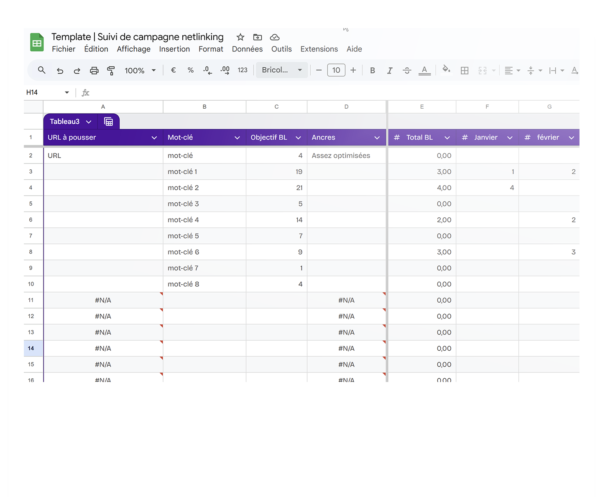The image size is (600, 497).
Task: Undo the last action
Action: tap(60, 71)
